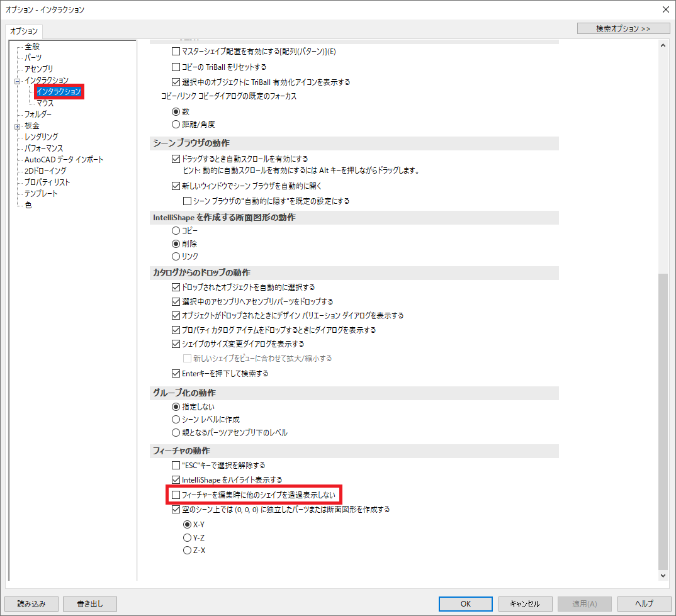Collapse the インタラクション tree branch
676x616 pixels.
(x=17, y=80)
